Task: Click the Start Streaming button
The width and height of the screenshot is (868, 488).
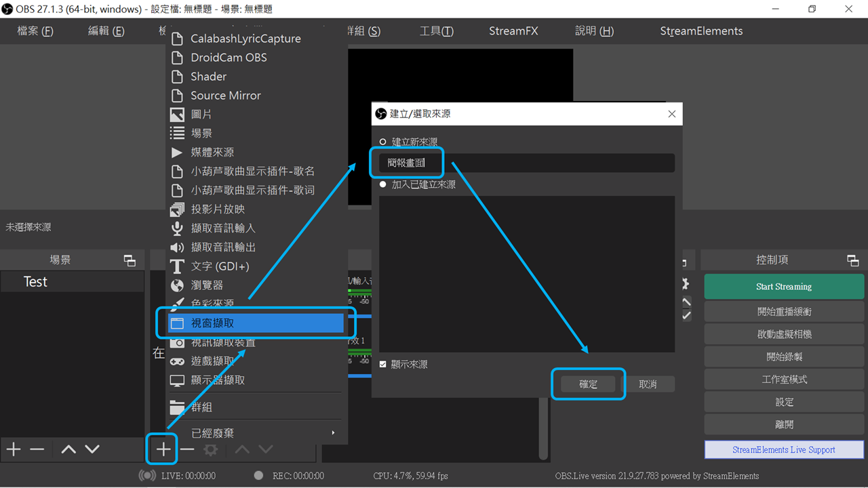Action: point(784,287)
